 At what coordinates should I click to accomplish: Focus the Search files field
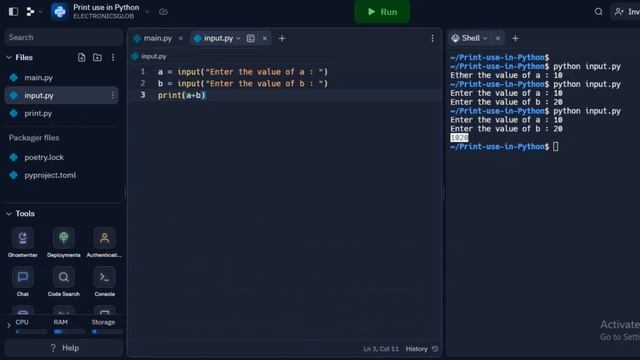[x=63, y=37]
